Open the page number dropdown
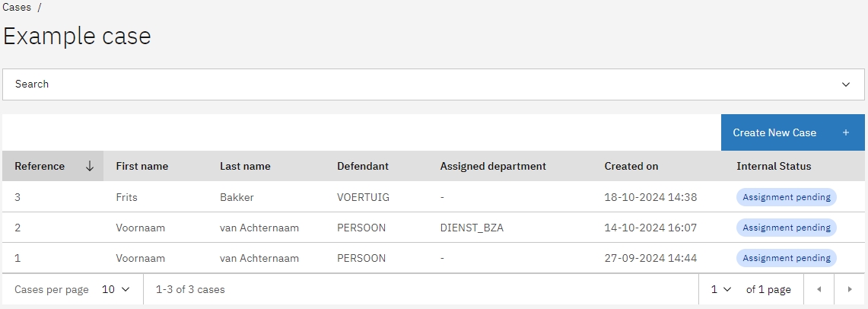The height and width of the screenshot is (309, 868). pos(720,290)
